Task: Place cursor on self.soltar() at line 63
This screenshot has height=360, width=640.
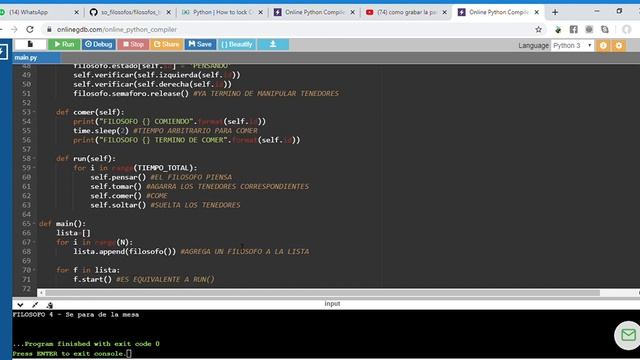Action: [x=118, y=205]
